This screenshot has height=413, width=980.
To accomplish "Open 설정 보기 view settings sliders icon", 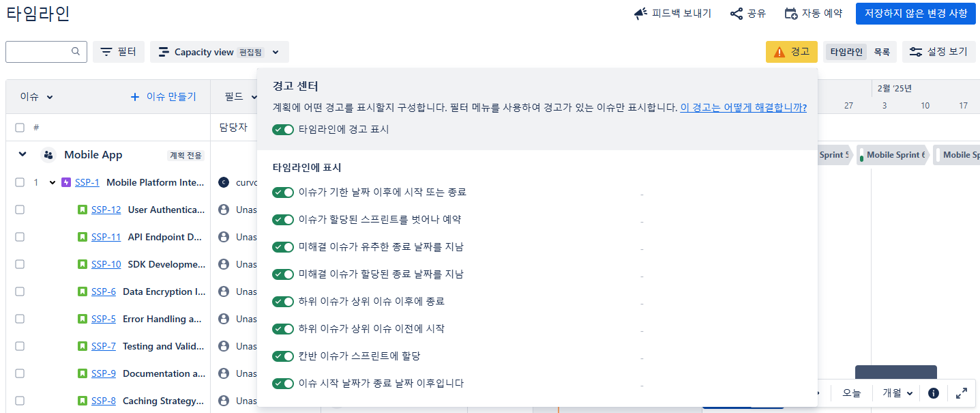I will coord(916,52).
